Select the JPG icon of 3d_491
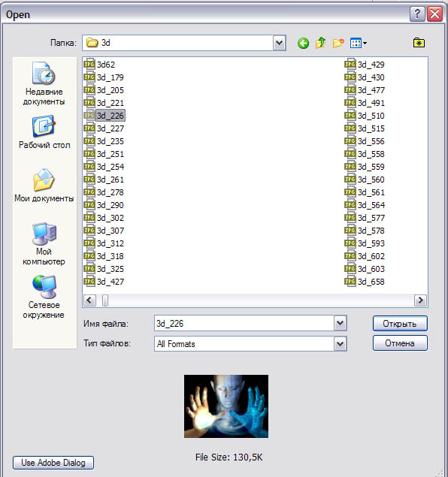 point(350,102)
